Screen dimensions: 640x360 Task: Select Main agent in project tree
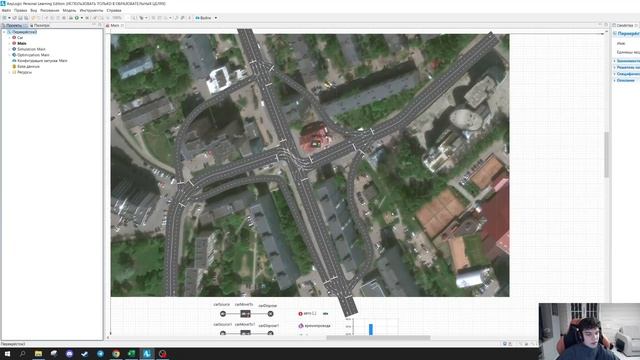click(x=22, y=43)
